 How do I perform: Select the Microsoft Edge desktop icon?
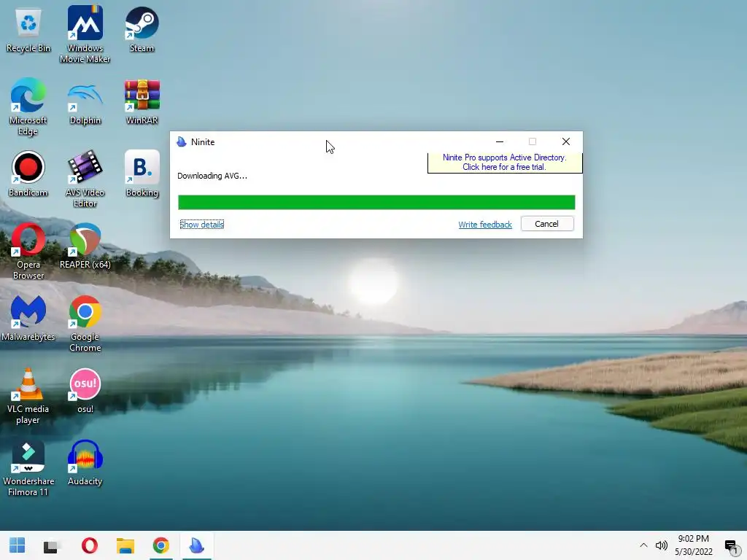[x=28, y=106]
